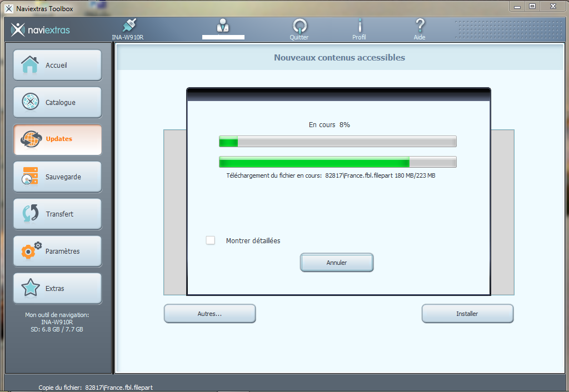Click the Quitter power icon

[x=299, y=26]
